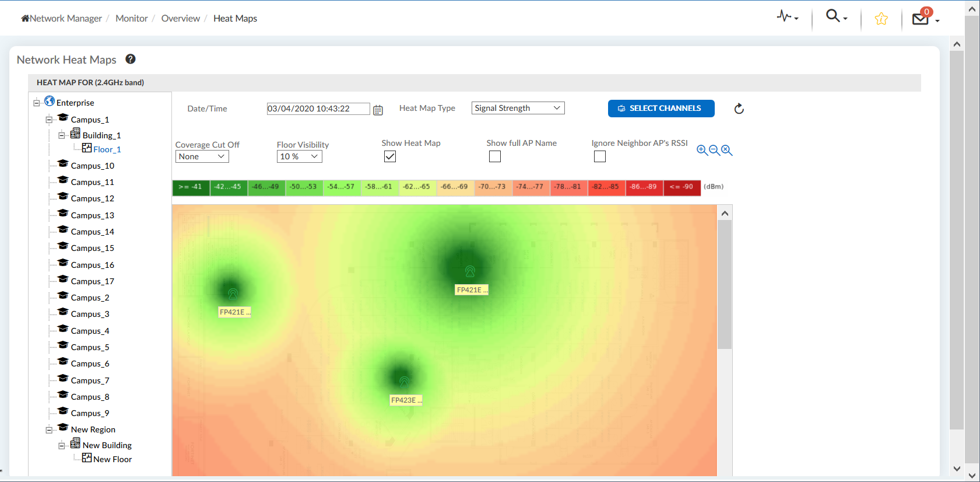Open the Heat Map Type dropdown
This screenshot has width=980, height=482.
pos(518,108)
